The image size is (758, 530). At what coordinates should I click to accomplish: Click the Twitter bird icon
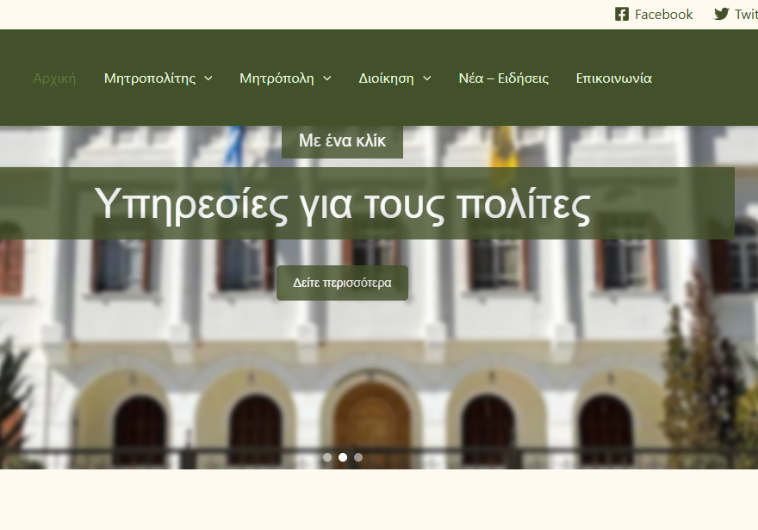[x=721, y=14]
